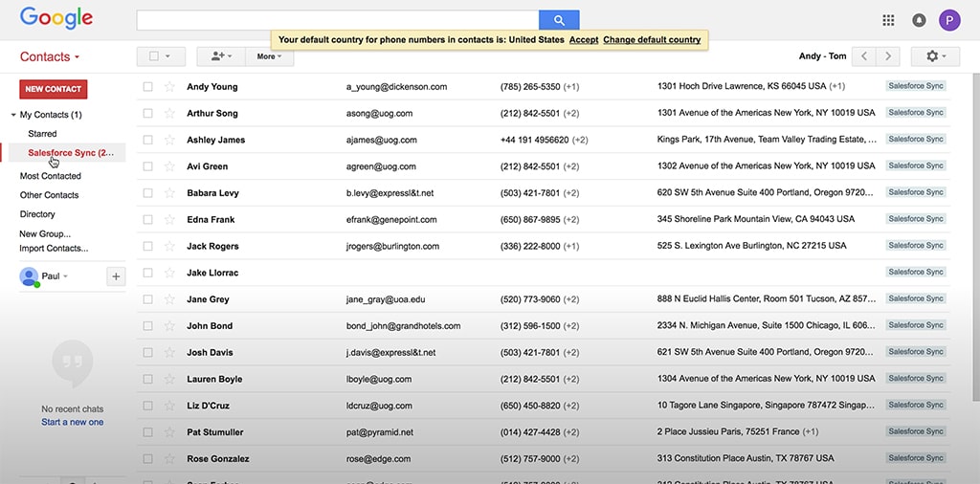Star the Jake Llorrac contact

(x=169, y=273)
